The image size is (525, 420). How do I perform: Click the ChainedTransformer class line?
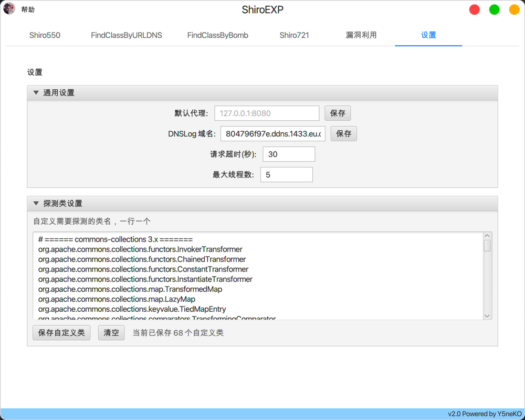(142, 259)
